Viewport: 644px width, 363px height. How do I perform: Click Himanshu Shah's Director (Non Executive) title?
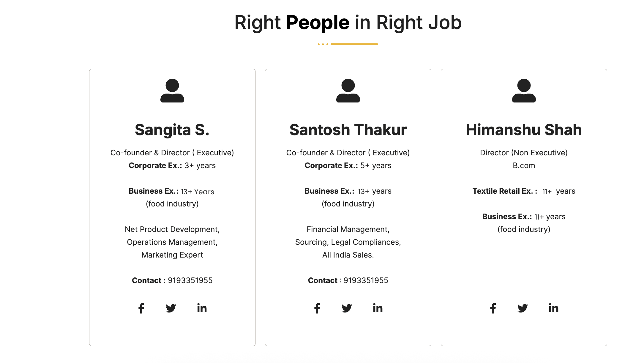click(x=524, y=153)
